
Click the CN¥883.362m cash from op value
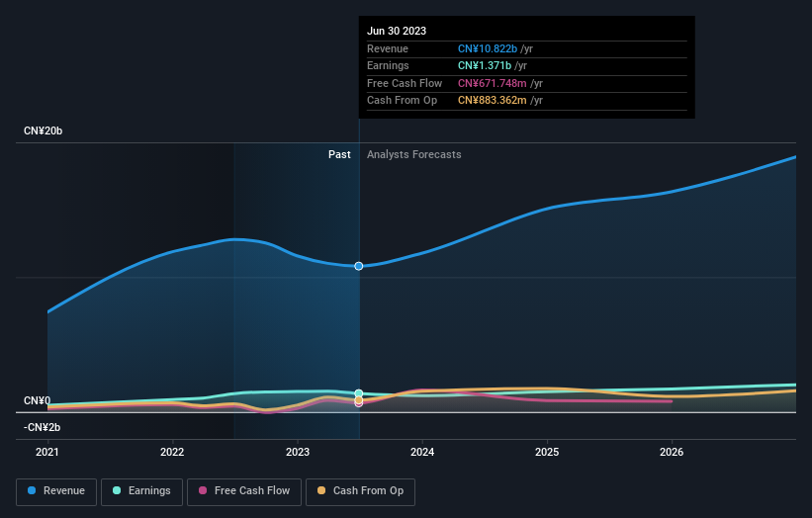coord(492,101)
